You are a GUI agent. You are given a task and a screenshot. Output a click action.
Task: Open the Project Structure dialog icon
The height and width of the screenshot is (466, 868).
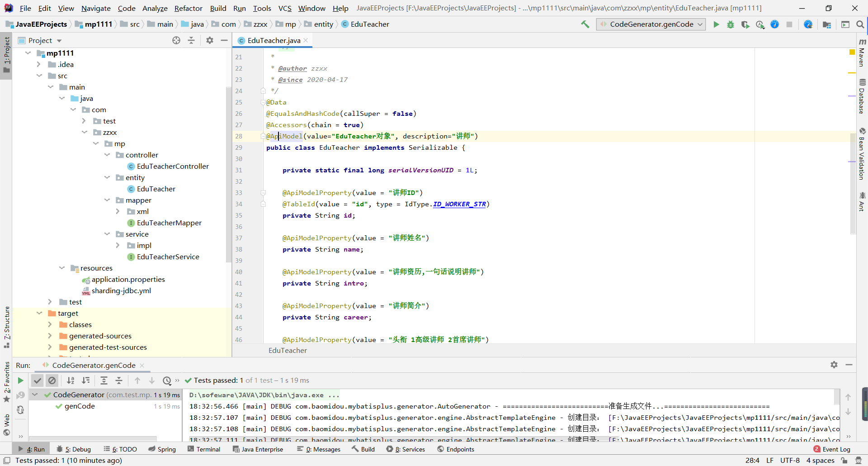[827, 24]
